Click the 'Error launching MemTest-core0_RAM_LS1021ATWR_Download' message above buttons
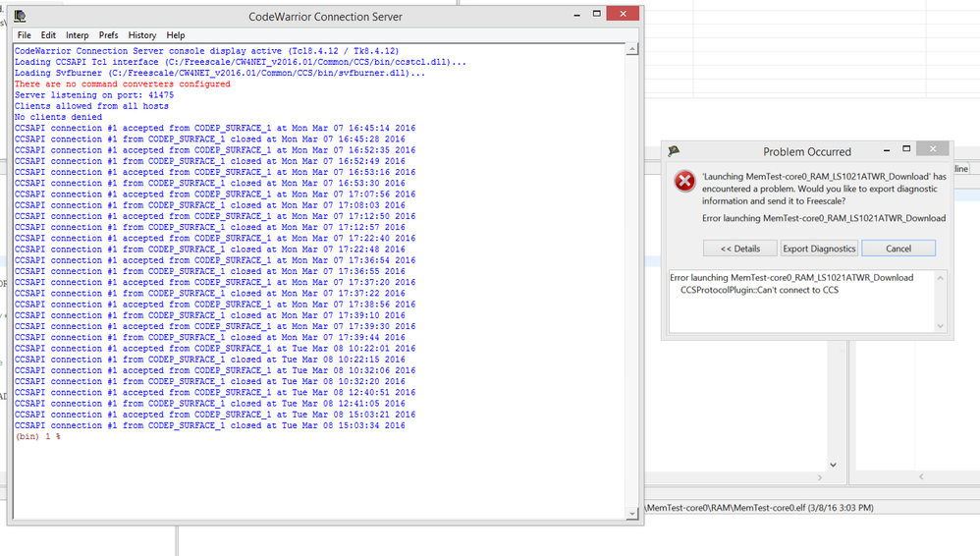This screenshot has width=980, height=556. pos(824,218)
